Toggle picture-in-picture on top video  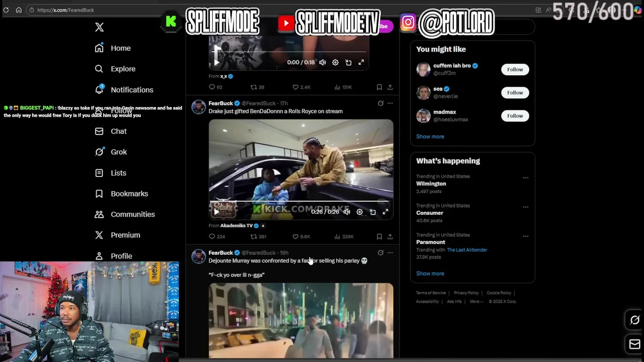[x=348, y=62]
